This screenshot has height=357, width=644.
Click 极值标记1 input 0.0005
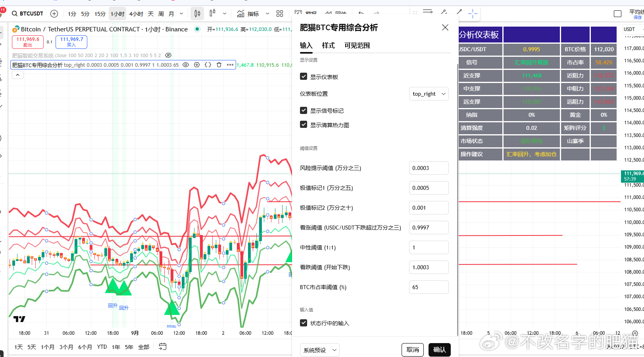coord(429,188)
